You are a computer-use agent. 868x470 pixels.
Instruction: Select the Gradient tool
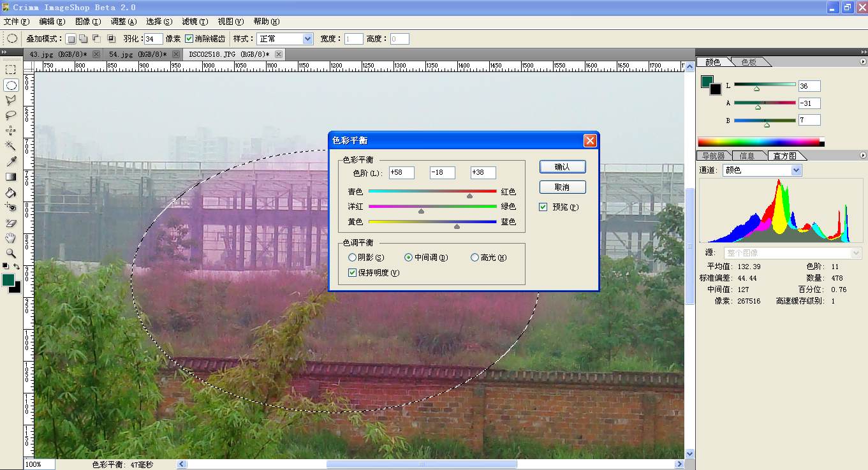[x=11, y=177]
